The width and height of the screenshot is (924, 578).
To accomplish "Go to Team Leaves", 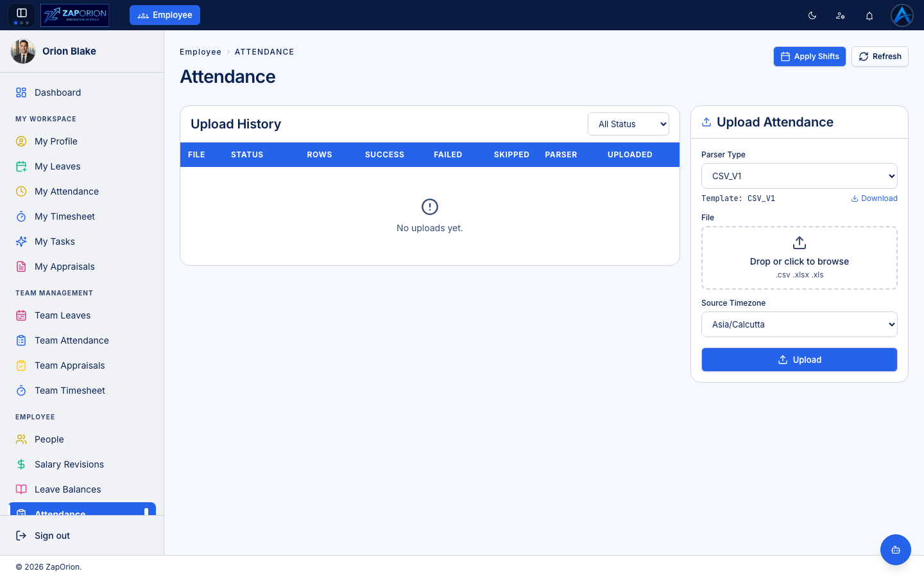I will 81,315.
